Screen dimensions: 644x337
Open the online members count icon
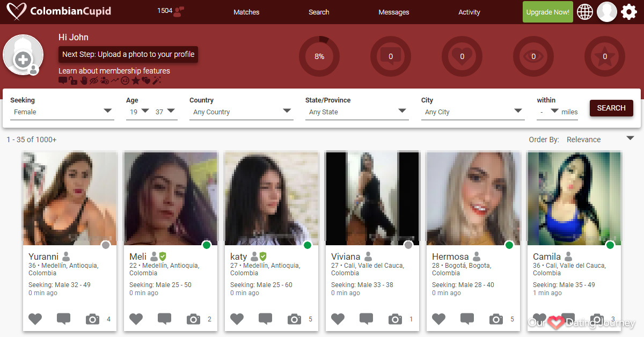tap(179, 11)
